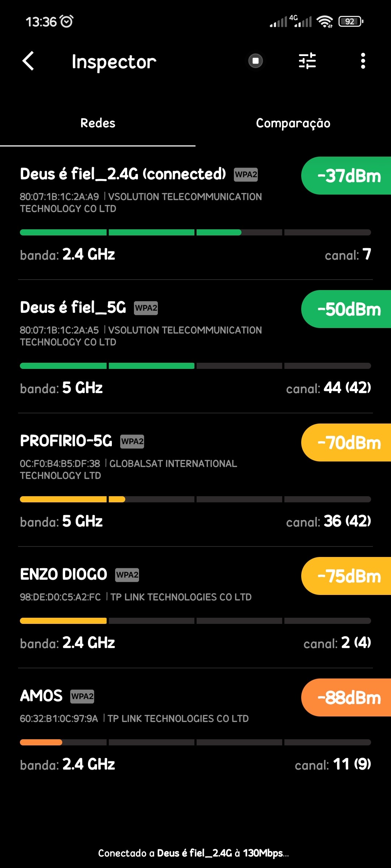Tap the WPA2 badge beside Deus é fiel_5G
The width and height of the screenshot is (391, 868).
pos(146,308)
